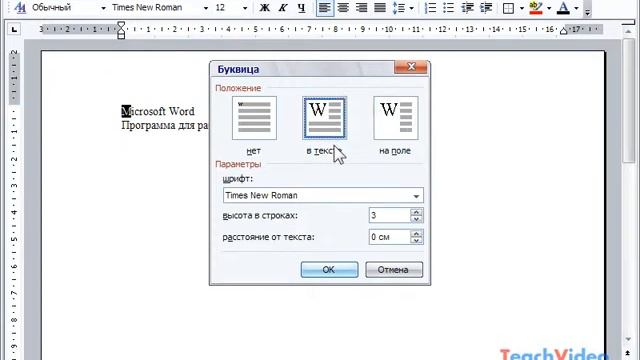Viewport: 640px width, 360px height.
Task: Toggle underline (Ч) formatting
Action: coord(301,8)
